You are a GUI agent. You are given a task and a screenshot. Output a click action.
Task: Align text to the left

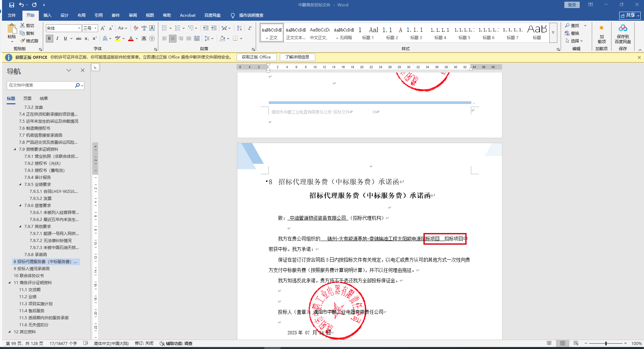164,38
